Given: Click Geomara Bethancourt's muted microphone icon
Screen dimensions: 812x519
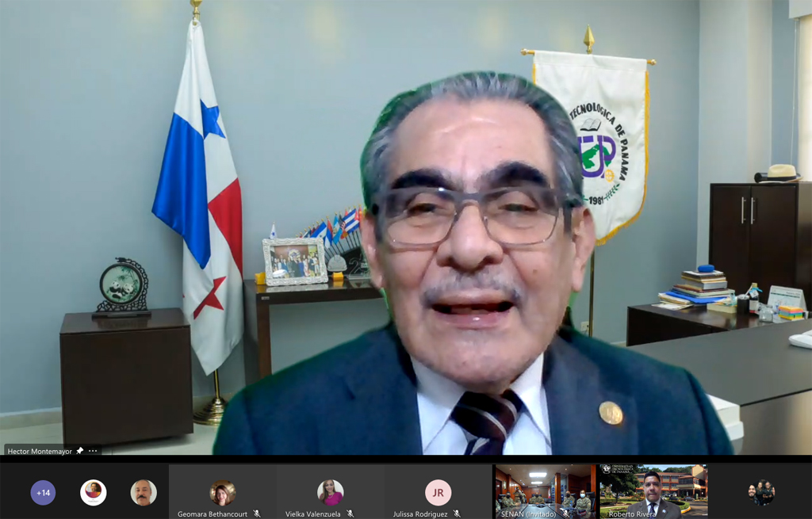Looking at the screenshot, I should 256,513.
